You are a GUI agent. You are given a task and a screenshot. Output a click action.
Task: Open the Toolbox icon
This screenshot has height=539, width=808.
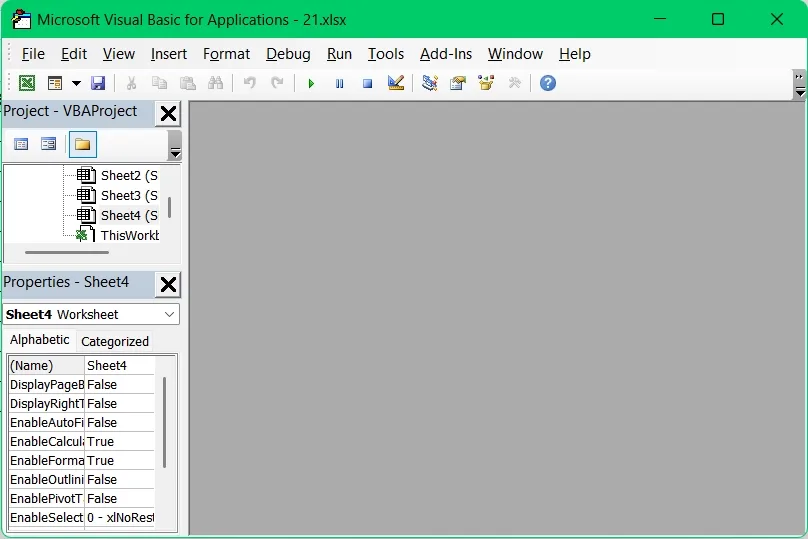pyautogui.click(x=514, y=83)
